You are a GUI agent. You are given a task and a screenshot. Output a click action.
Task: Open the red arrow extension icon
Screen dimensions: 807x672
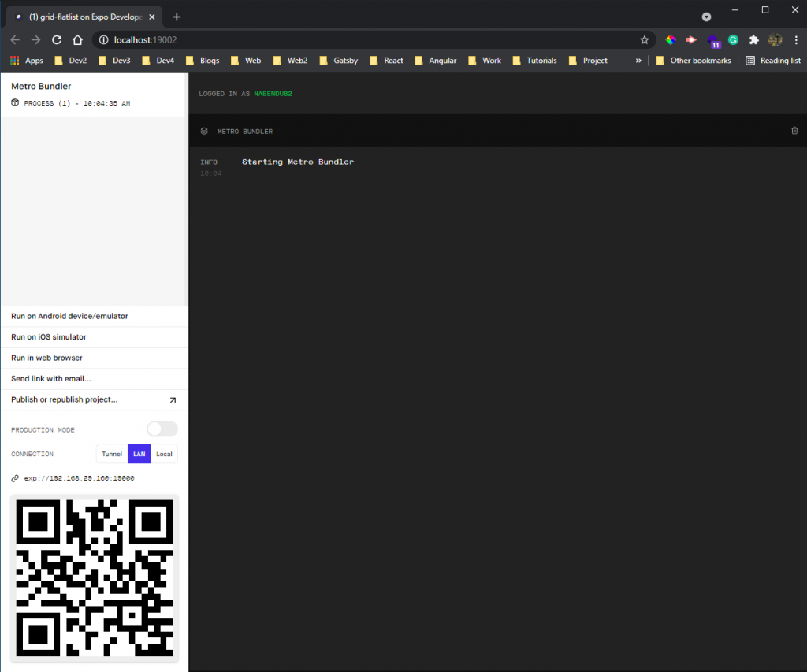[x=691, y=39]
